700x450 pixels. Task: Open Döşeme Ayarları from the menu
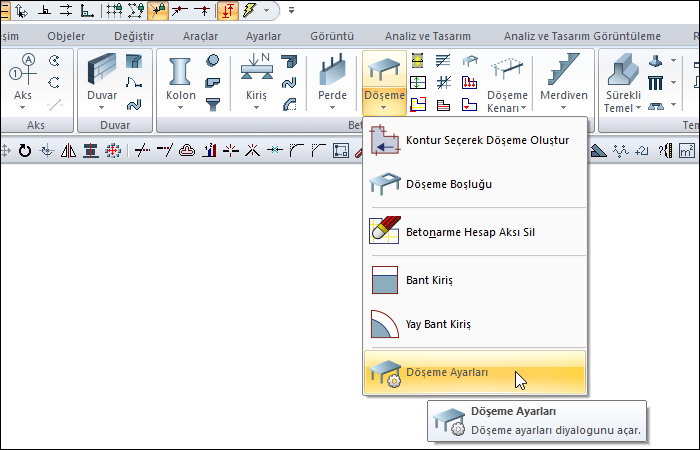475,372
